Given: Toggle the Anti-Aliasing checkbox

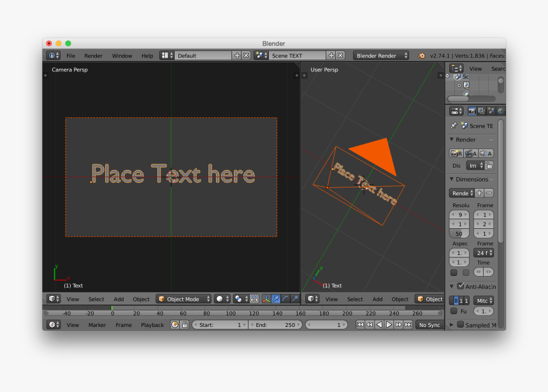Looking at the screenshot, I should pyautogui.click(x=461, y=286).
